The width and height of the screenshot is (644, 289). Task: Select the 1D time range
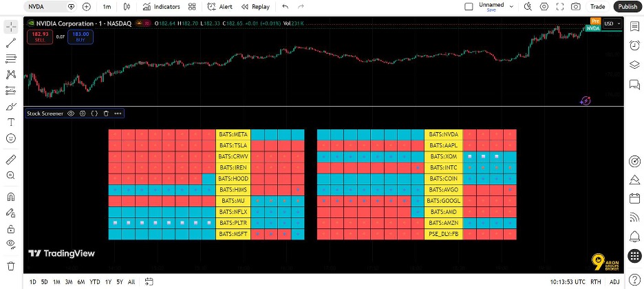click(x=33, y=282)
